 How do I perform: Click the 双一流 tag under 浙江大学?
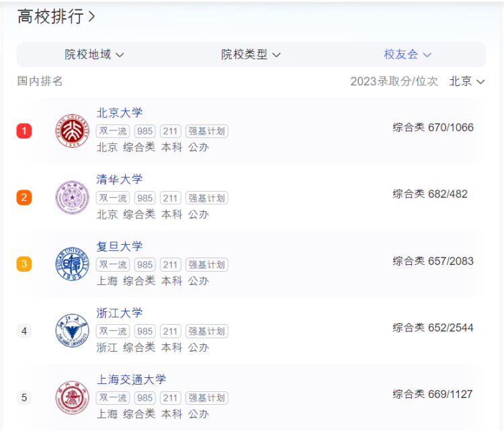[113, 331]
